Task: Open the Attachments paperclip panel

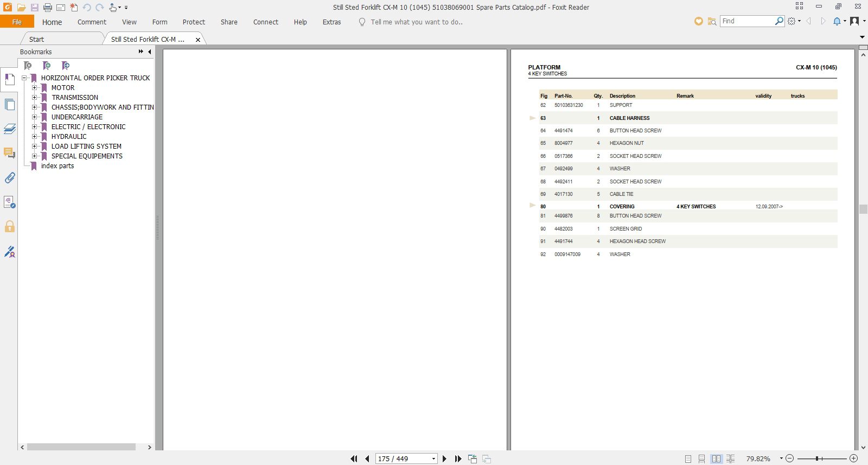Action: click(9, 177)
